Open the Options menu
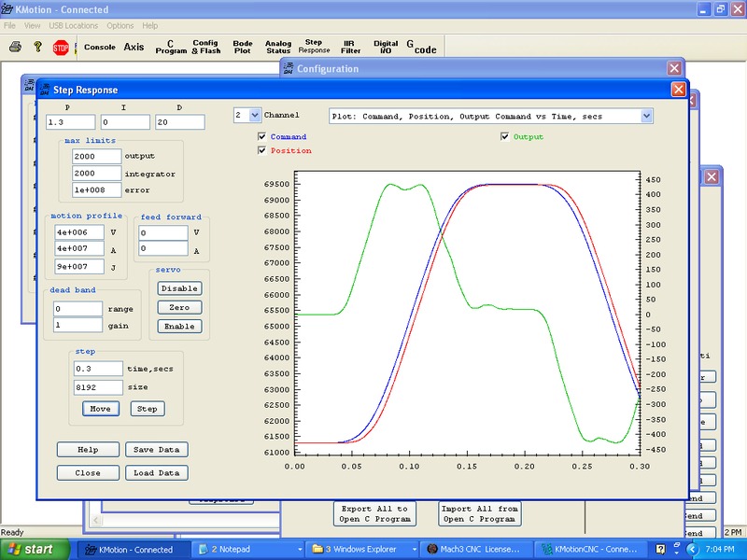This screenshot has height=560, width=747. click(x=120, y=25)
